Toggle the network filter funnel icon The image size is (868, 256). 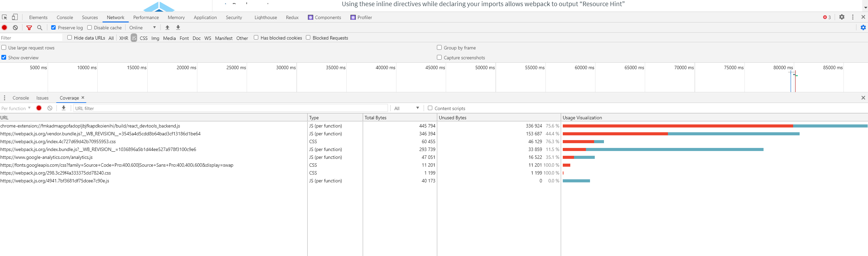[29, 28]
